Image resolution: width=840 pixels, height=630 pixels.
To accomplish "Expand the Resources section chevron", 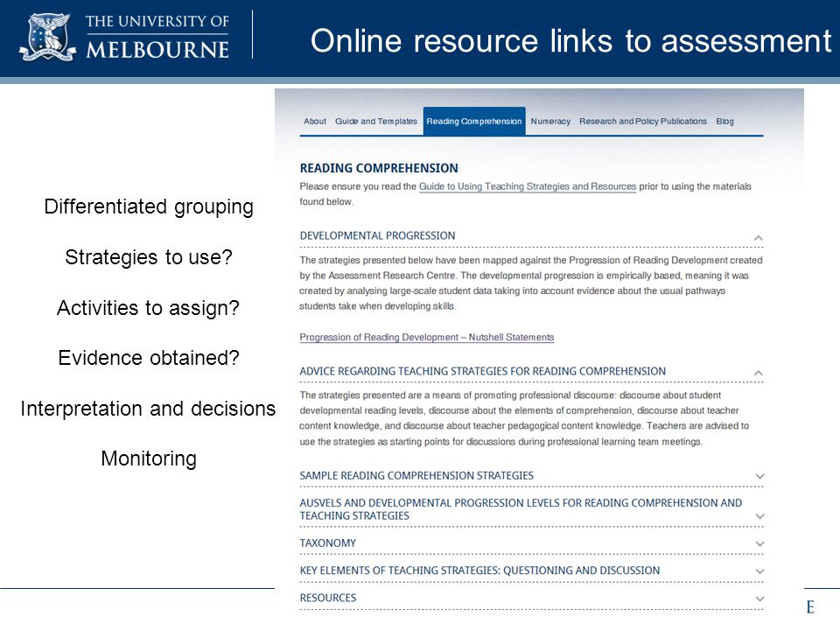I will pyautogui.click(x=759, y=598).
